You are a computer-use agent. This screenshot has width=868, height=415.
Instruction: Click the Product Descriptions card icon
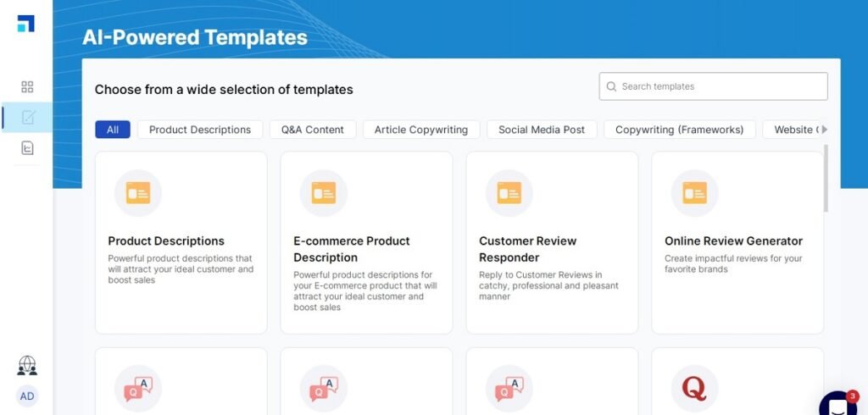pos(137,193)
